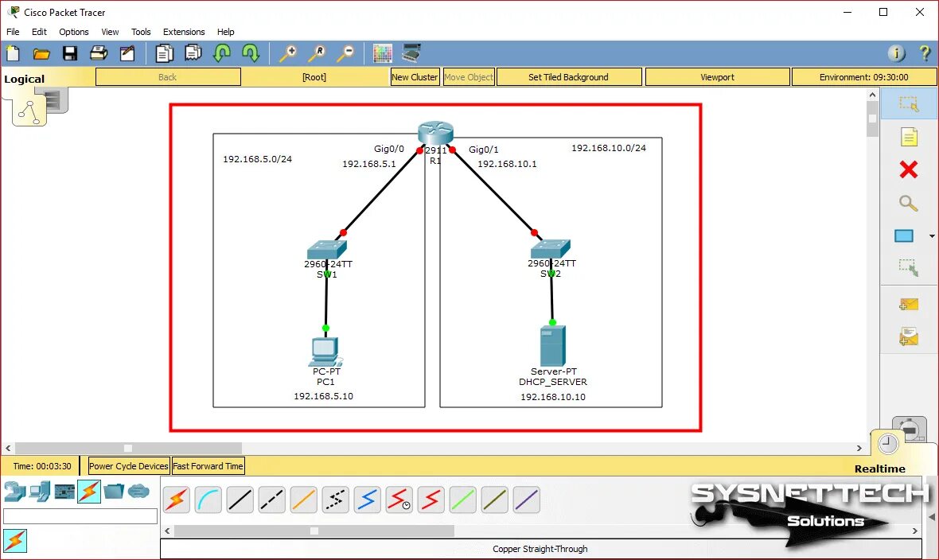Create a new file with the New icon
The width and height of the screenshot is (939, 560).
point(13,53)
